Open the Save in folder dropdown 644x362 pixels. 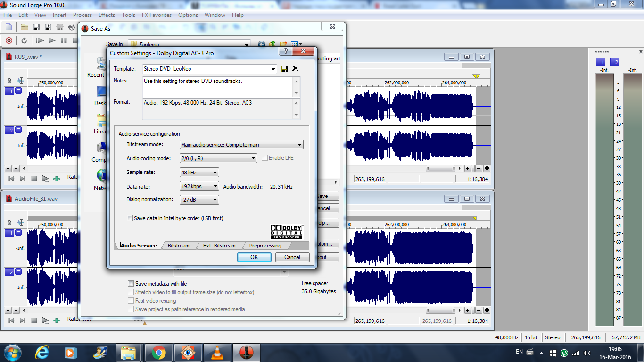point(247,45)
